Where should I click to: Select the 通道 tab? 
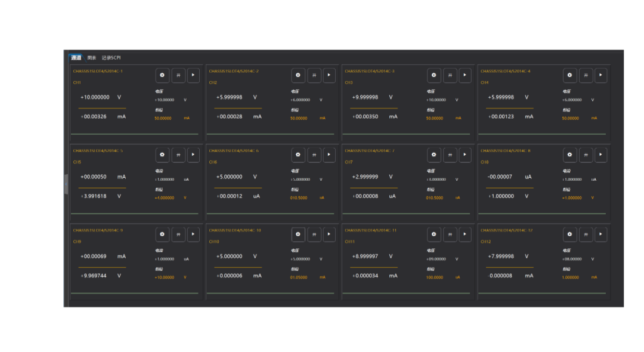(76, 58)
